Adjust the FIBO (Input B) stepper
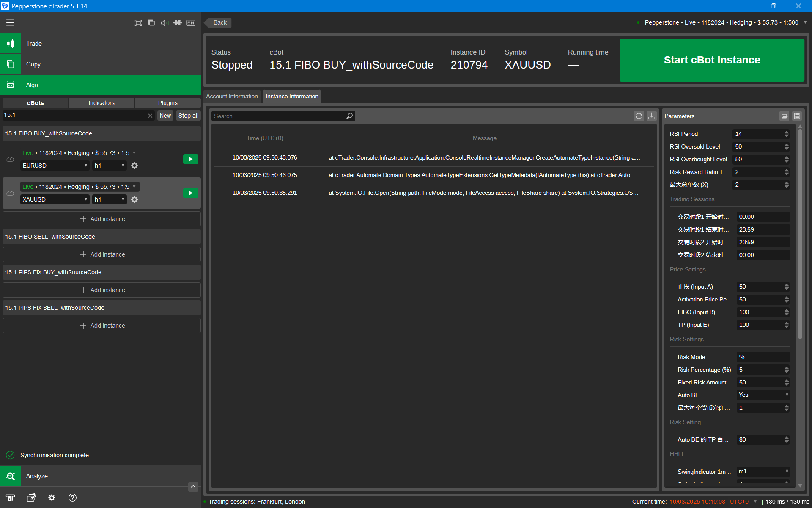This screenshot has height=508, width=812. [787, 312]
